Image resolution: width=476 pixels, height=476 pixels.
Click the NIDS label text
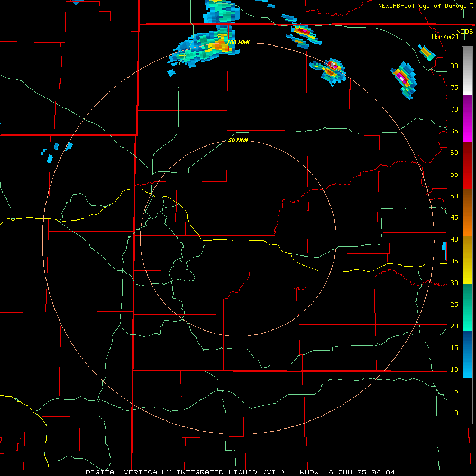click(x=465, y=32)
